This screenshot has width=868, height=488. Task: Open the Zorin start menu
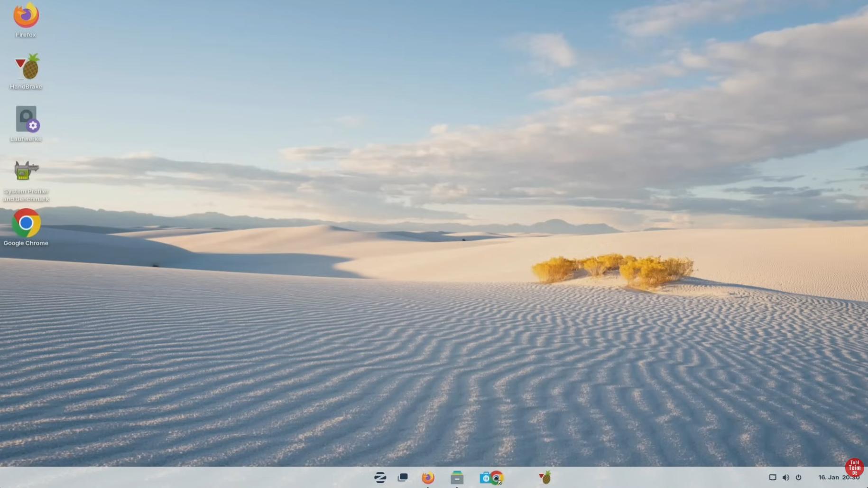[379, 478]
